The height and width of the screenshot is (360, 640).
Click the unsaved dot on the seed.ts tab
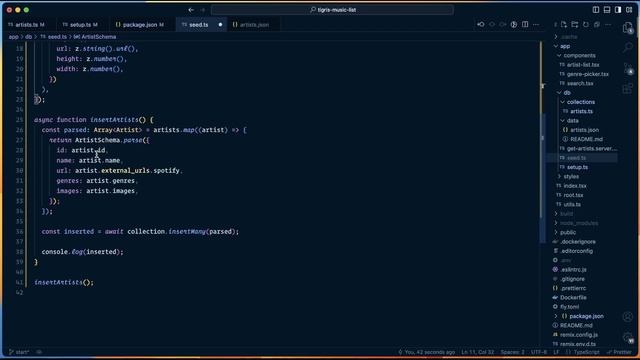coord(220,24)
